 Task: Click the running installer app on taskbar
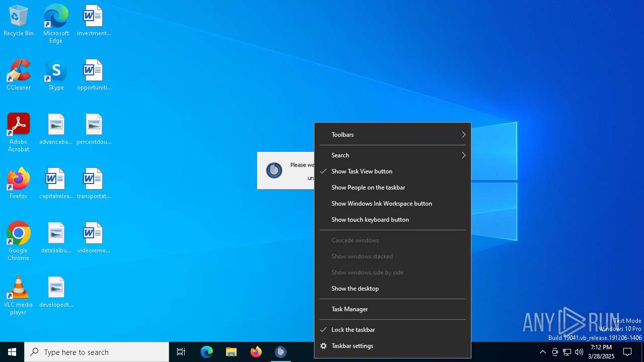click(281, 352)
